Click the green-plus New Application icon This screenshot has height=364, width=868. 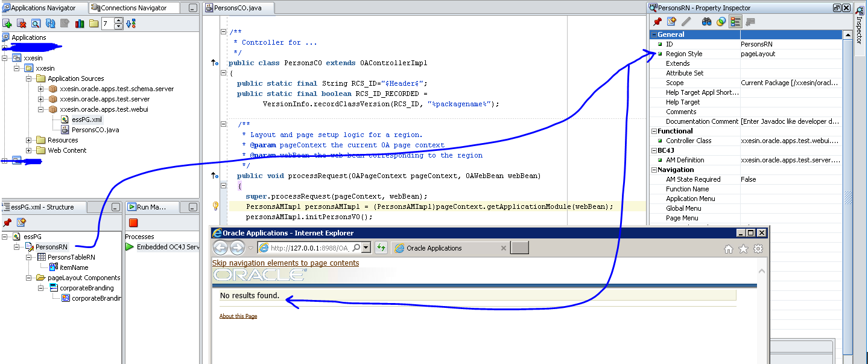click(x=7, y=24)
